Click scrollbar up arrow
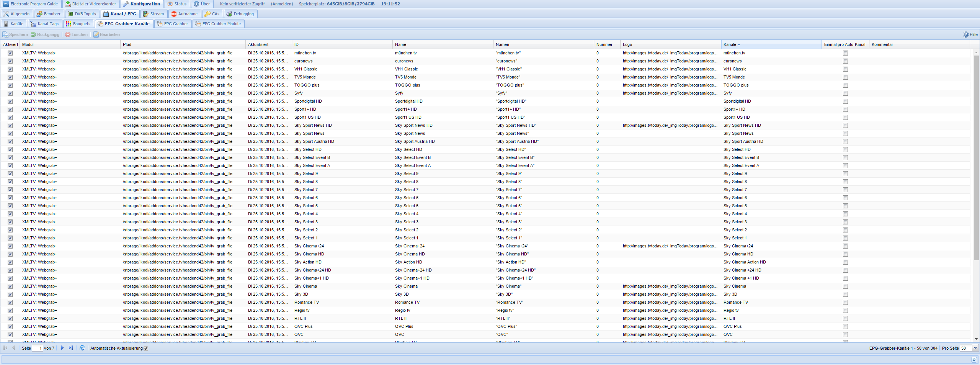The image size is (980, 365). click(976, 52)
